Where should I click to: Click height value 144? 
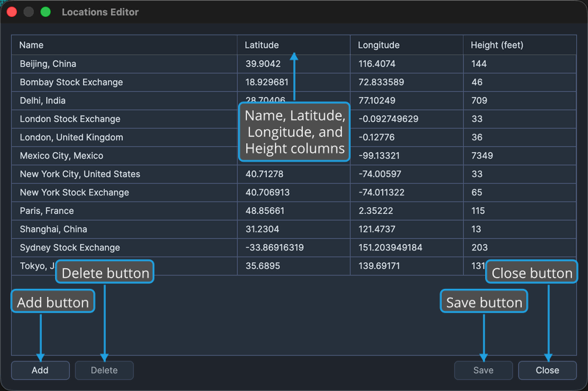click(x=479, y=64)
